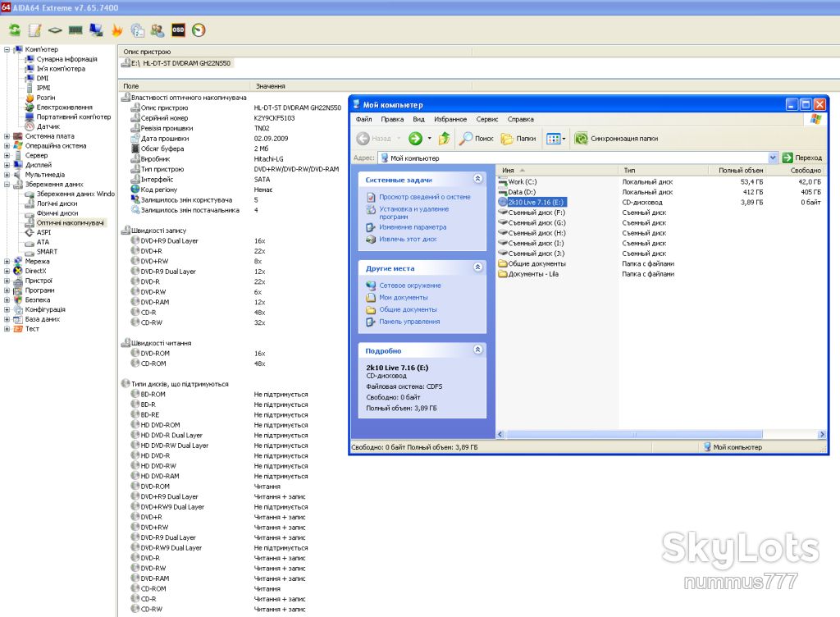The width and height of the screenshot is (840, 617).
Task: Select Фізичні диски in the AIDA64 tree
Action: [57, 213]
